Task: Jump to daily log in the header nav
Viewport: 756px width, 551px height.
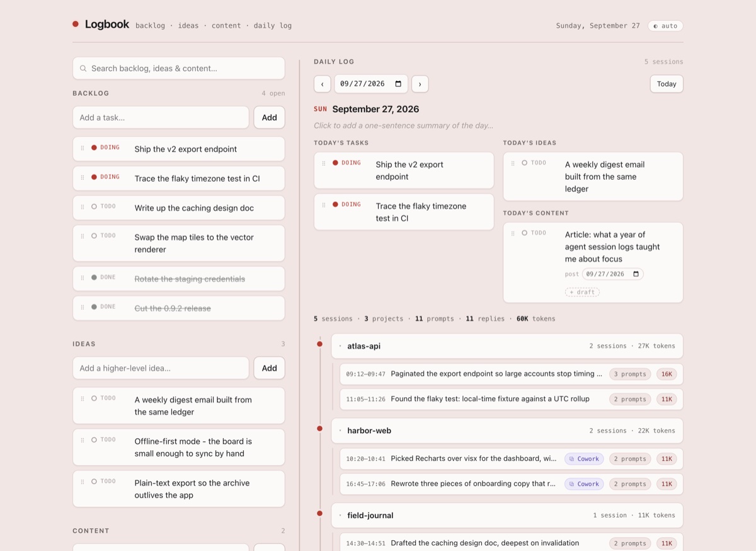Action: pos(273,26)
